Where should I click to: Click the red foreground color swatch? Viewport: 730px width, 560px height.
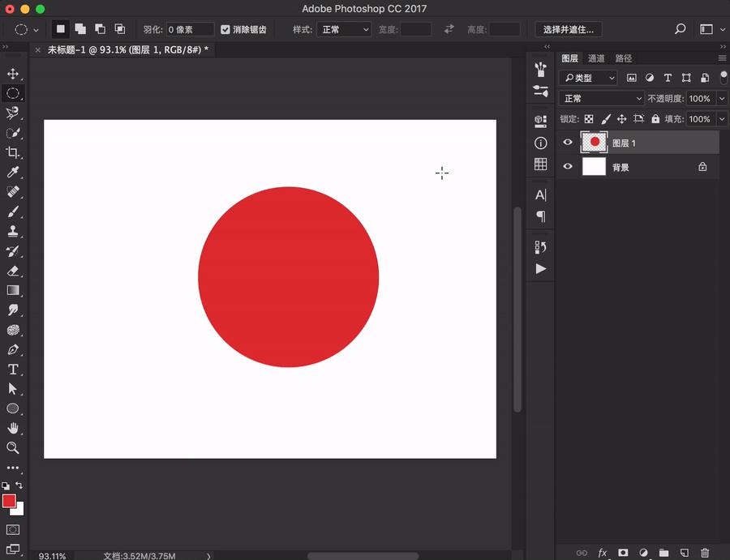9,501
